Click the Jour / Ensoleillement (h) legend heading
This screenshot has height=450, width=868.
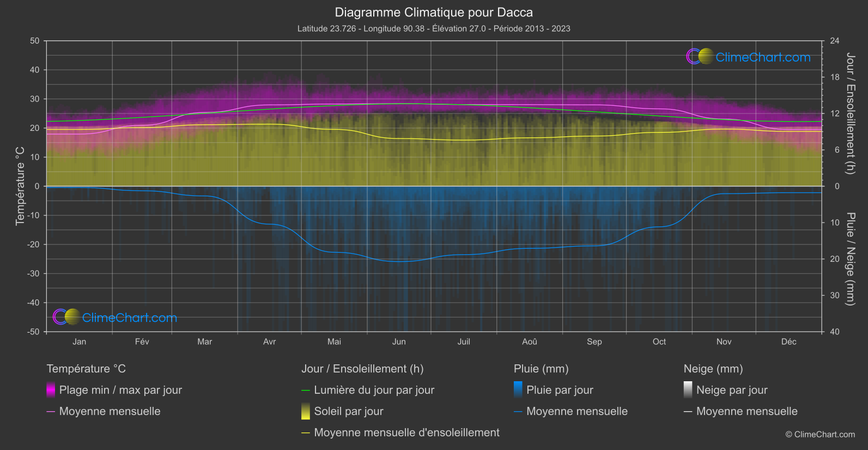362,369
